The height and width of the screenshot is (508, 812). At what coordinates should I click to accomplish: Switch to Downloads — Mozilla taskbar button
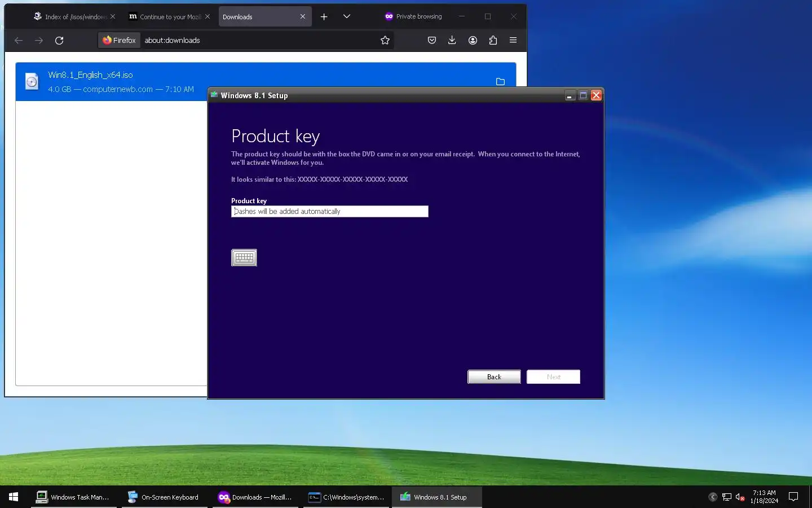tap(255, 497)
